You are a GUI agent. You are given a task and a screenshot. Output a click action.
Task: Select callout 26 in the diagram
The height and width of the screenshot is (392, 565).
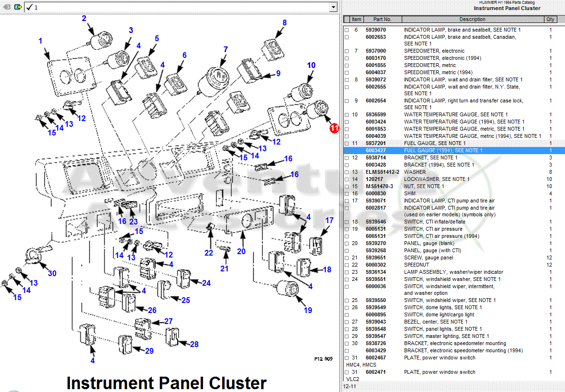[152, 310]
